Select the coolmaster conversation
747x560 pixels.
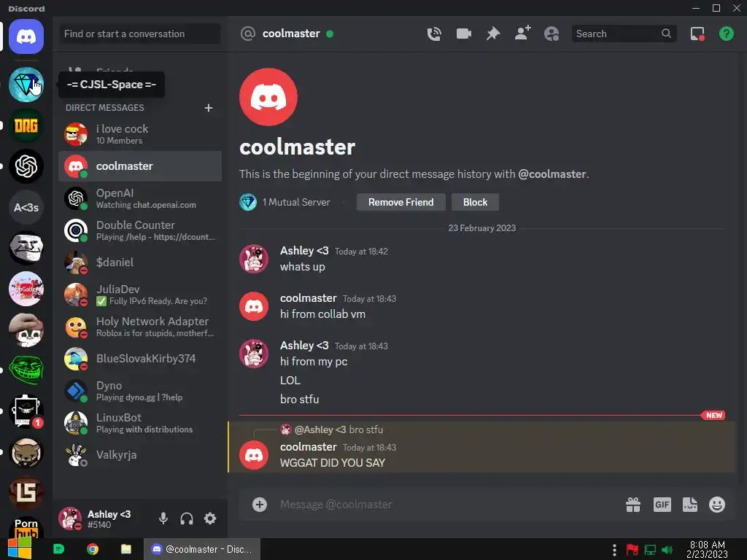point(140,166)
